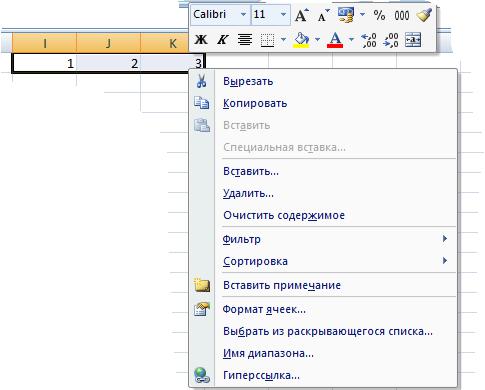Apply yellow fill color bucket
Viewport: 485px width, 390px height.
click(301, 40)
